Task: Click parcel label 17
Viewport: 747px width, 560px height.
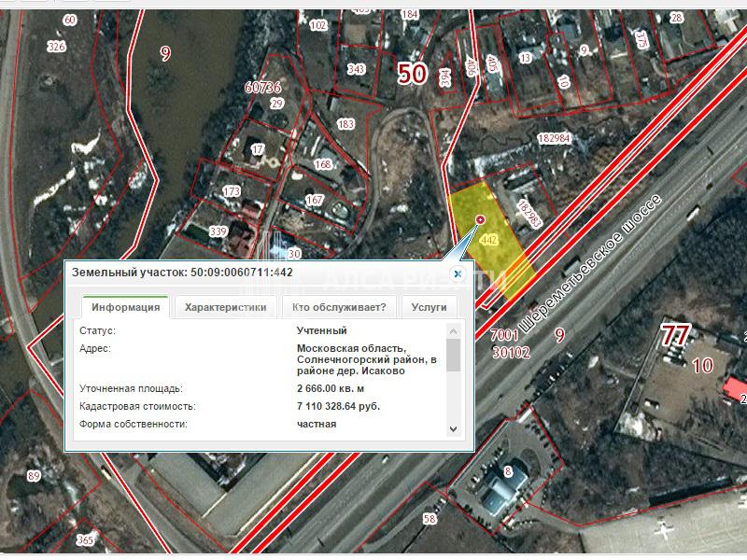Action: (x=258, y=149)
